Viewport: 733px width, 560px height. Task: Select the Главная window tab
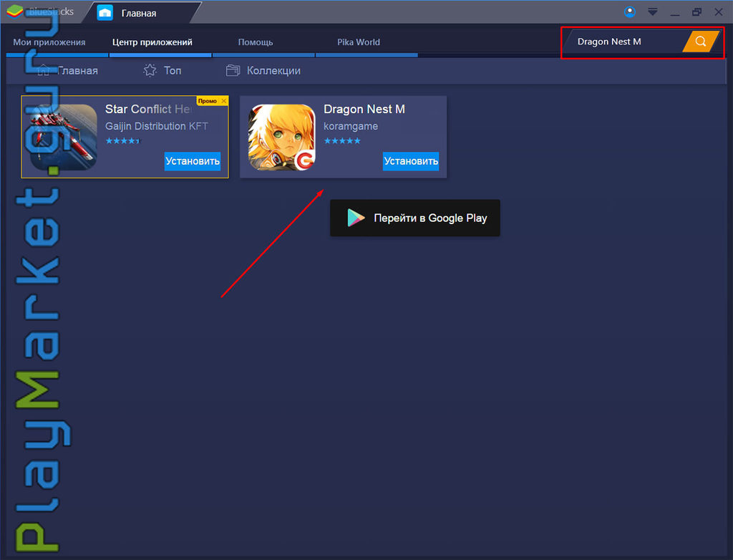(x=142, y=13)
